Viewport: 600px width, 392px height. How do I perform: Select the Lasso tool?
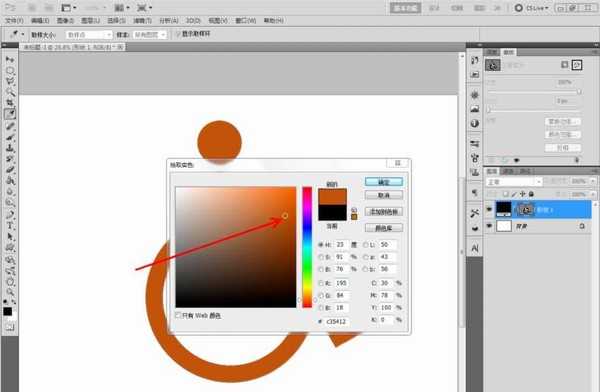coord(10,81)
